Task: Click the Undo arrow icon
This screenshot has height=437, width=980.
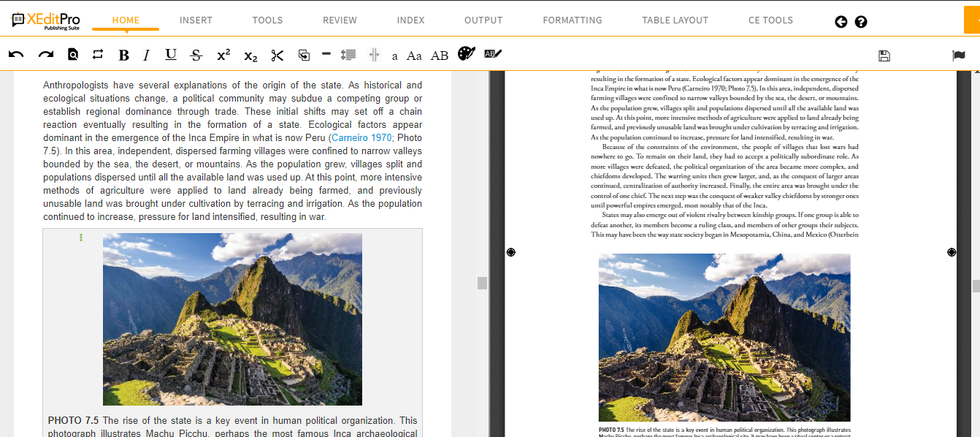Action: tap(16, 55)
